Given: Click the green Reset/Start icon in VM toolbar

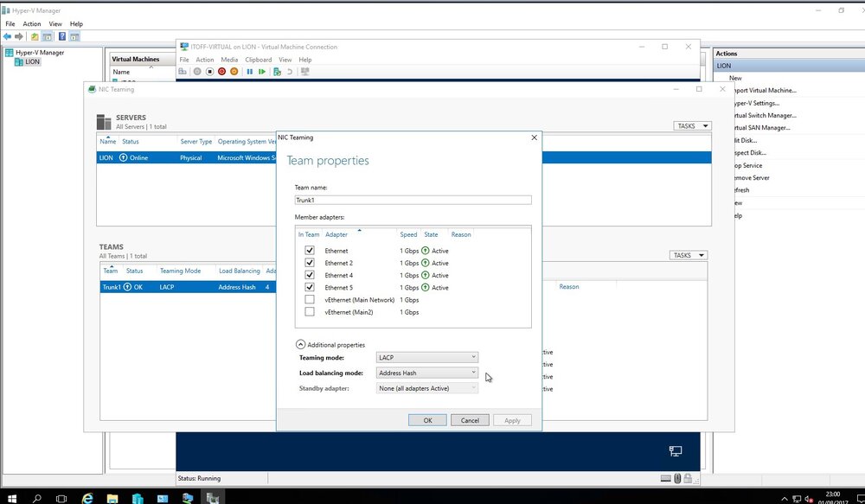Looking at the screenshot, I should click(262, 72).
